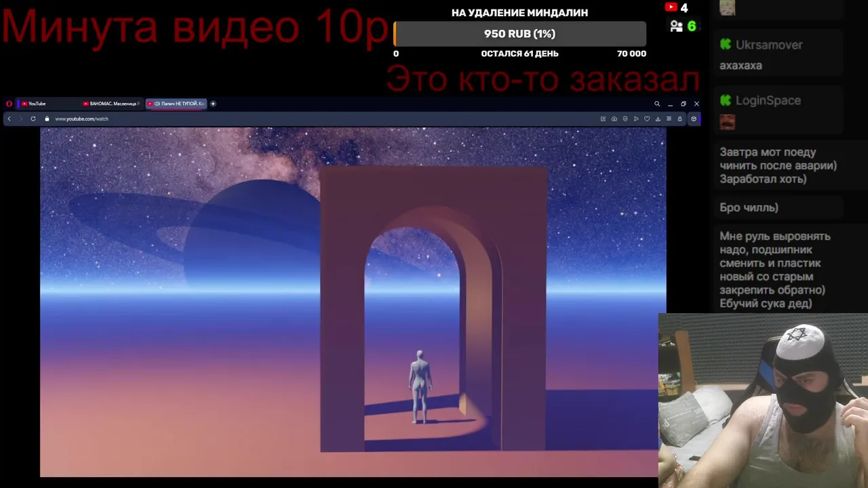Click the YouTube viewer count icon
The height and width of the screenshot is (488, 868).
tap(671, 7)
